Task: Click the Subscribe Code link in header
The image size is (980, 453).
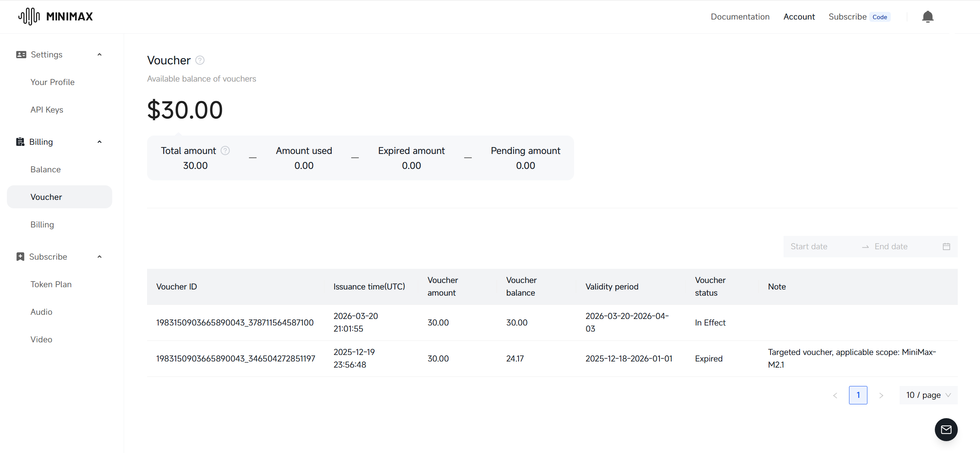Action: (x=859, y=16)
